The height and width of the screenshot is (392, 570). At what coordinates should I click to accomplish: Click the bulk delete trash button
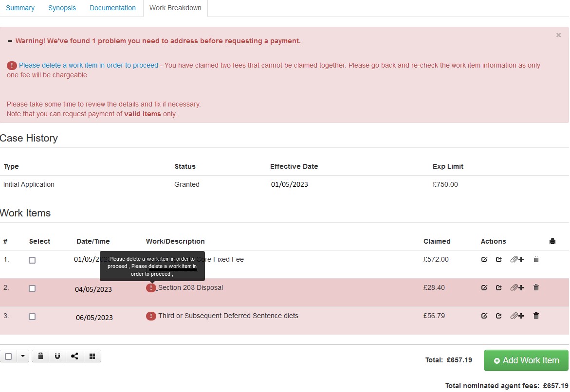click(x=41, y=356)
